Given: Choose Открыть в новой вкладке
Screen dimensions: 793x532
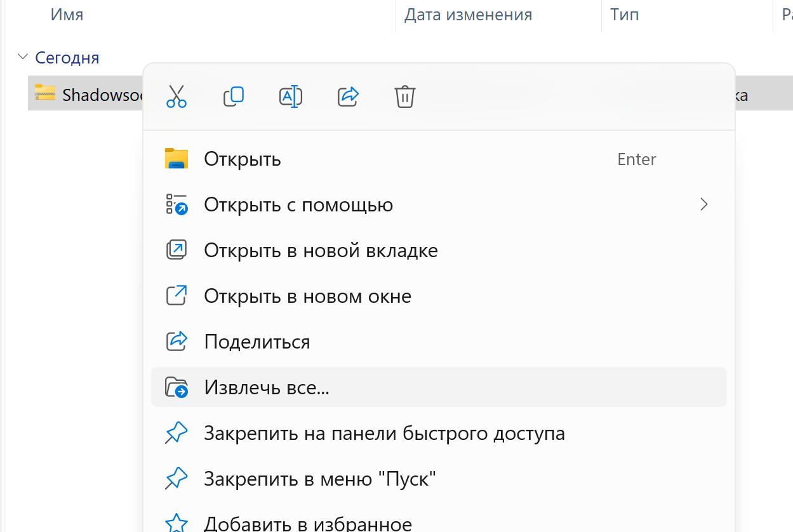Looking at the screenshot, I should click(321, 250).
